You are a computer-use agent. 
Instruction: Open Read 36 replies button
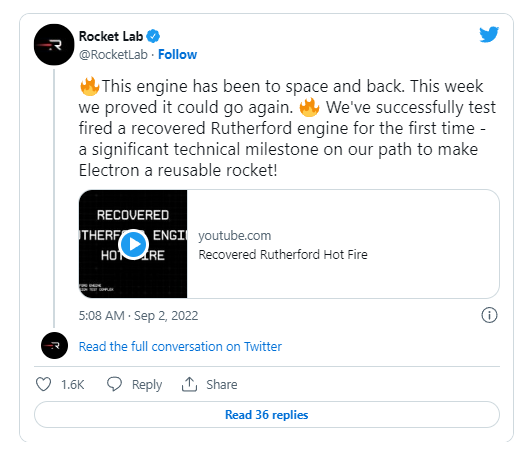point(267,415)
